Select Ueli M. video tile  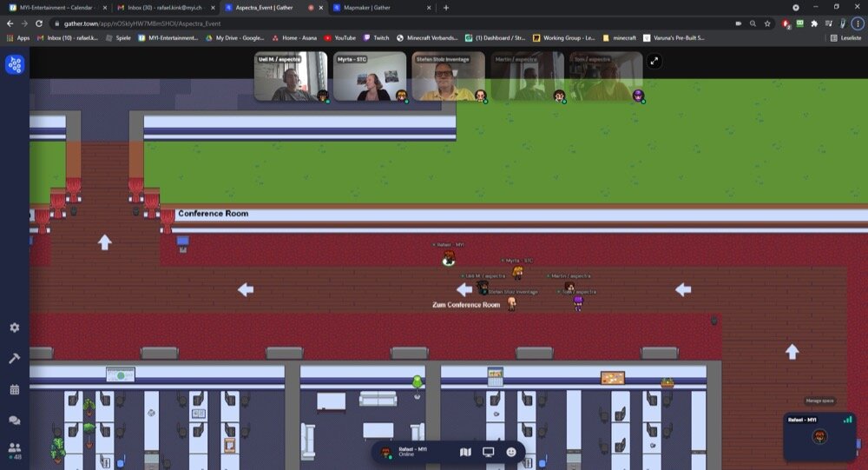pyautogui.click(x=291, y=76)
